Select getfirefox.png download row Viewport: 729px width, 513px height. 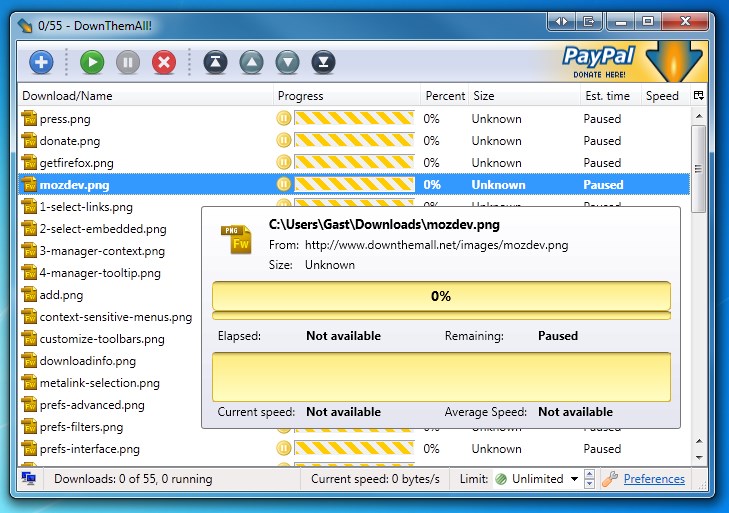click(x=354, y=163)
